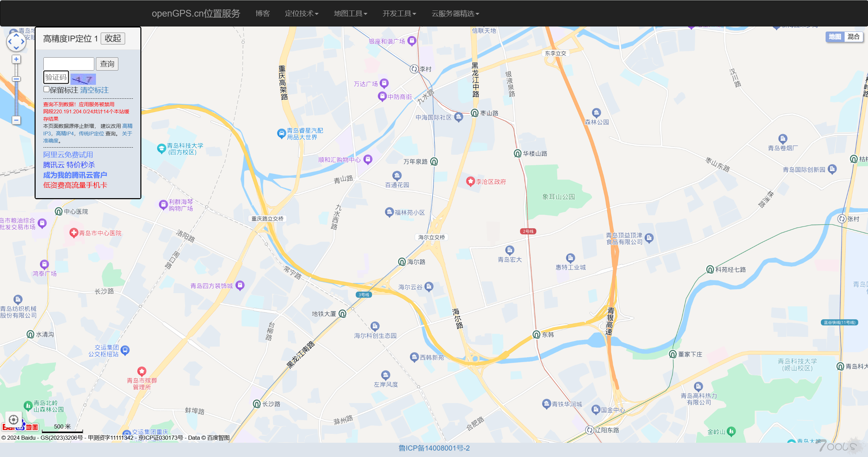Go to openGPS.cn位置服务 home brand link
Screen dimensions: 868x457
[x=196, y=14]
